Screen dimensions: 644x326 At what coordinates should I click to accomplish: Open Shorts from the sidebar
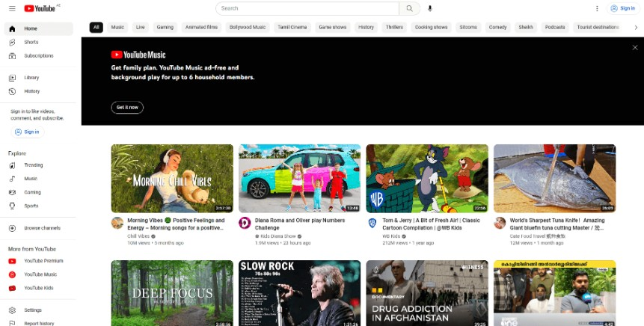tap(39, 43)
